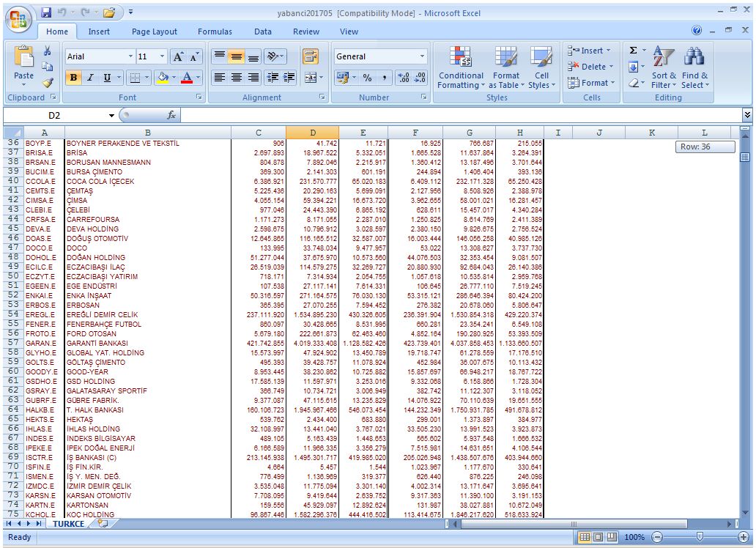The image size is (756, 548).
Task: Decrease decimal places
Action: click(420, 77)
